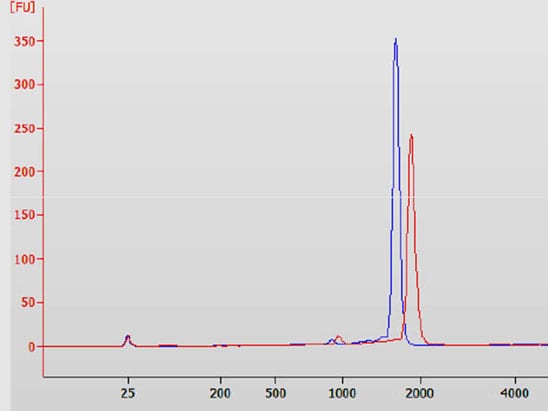Click the apex of the tall blue peak

tap(396, 39)
